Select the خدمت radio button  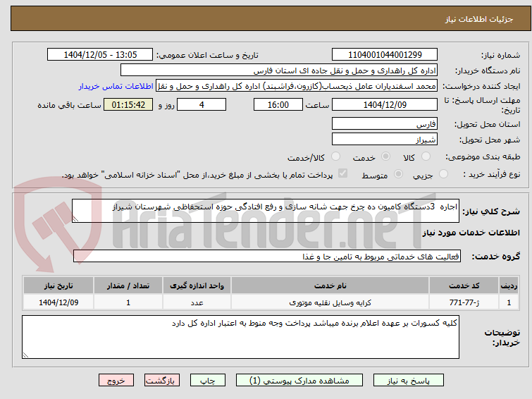point(385,156)
